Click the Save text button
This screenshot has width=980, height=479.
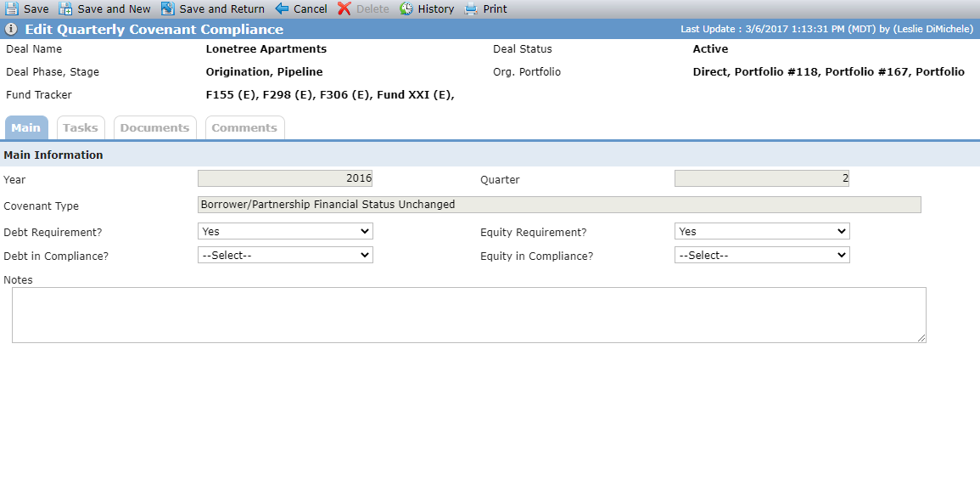(x=36, y=9)
